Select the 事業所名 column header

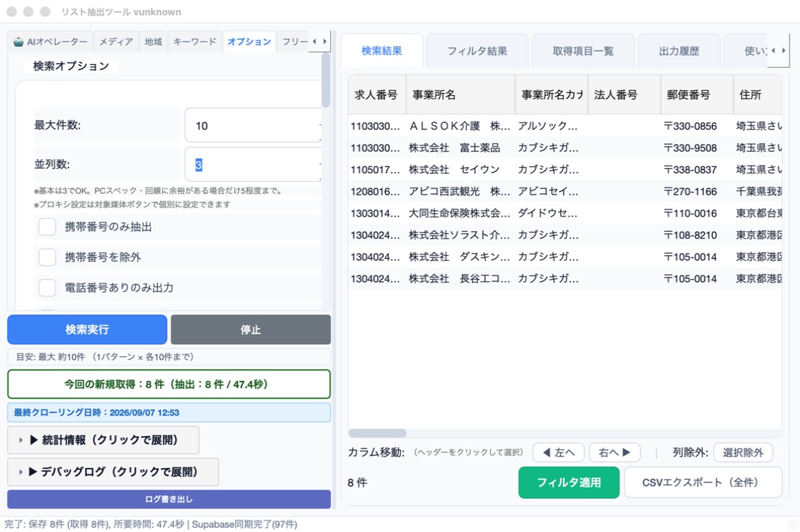tap(460, 95)
